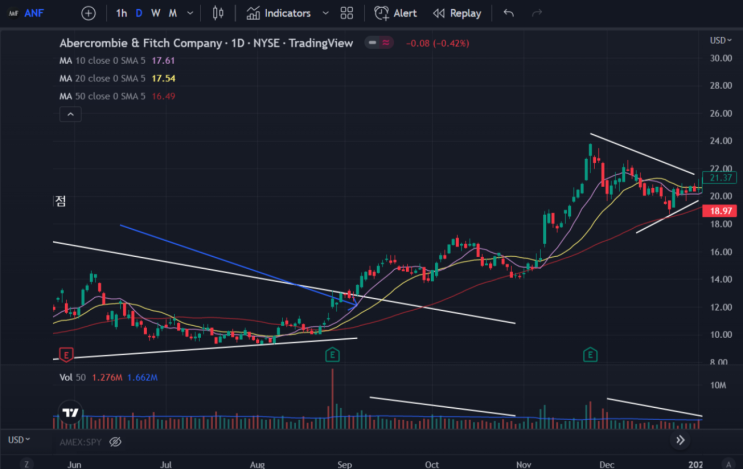Undo the last chart action
Image resolution: width=743 pixels, height=469 pixels.
coord(508,13)
